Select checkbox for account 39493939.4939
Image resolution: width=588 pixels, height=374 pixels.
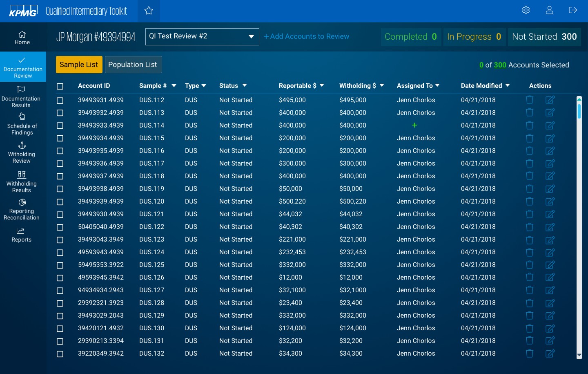(60, 202)
